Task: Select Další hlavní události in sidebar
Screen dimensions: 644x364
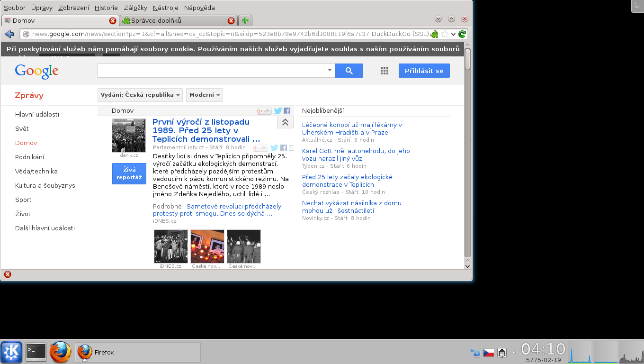Action: click(45, 228)
